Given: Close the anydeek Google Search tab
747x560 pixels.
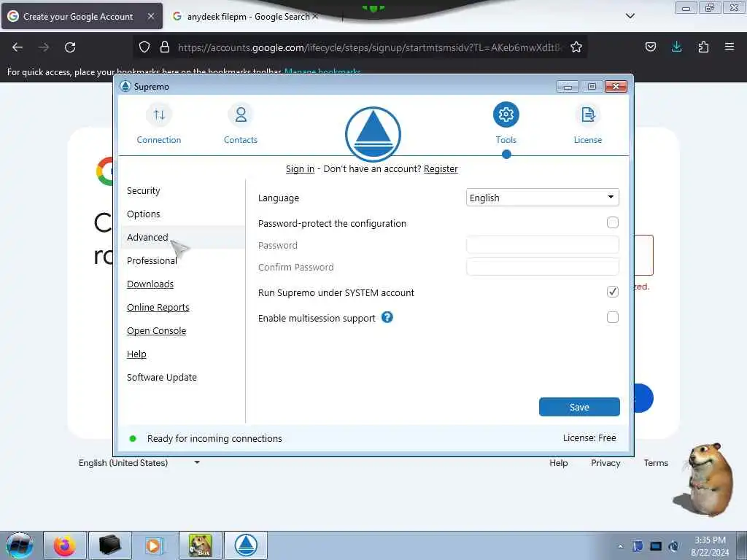Looking at the screenshot, I should coord(315,16).
